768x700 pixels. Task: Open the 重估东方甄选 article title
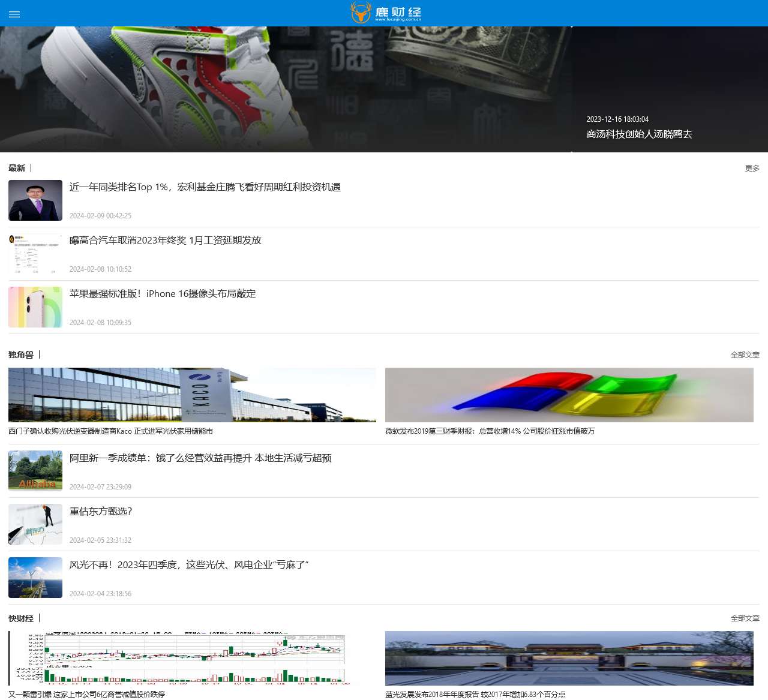pyautogui.click(x=101, y=512)
